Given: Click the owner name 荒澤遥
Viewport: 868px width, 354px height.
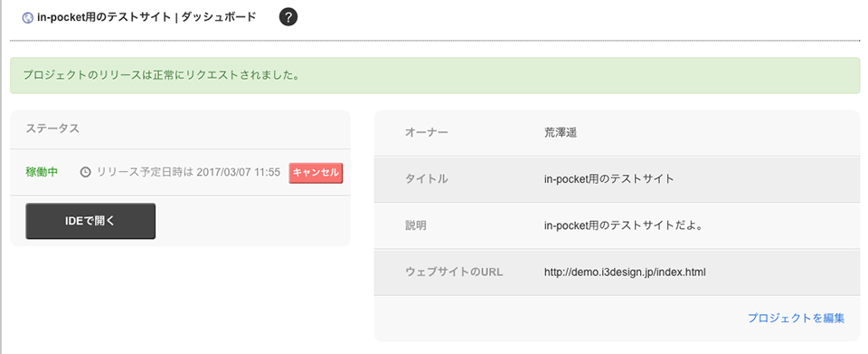Looking at the screenshot, I should (x=561, y=132).
